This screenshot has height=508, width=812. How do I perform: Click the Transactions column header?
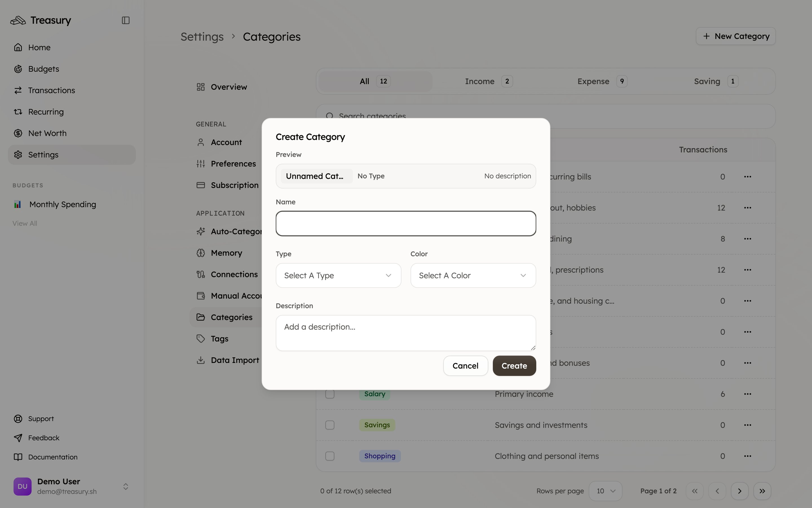(703, 150)
